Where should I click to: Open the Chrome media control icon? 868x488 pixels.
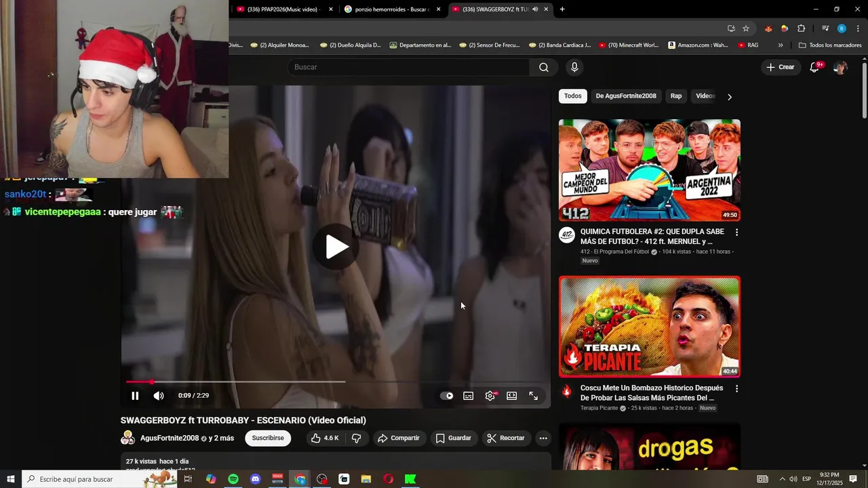[825, 28]
